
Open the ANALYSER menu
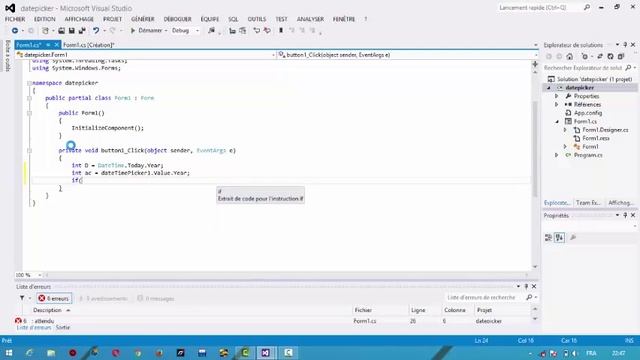coord(310,19)
